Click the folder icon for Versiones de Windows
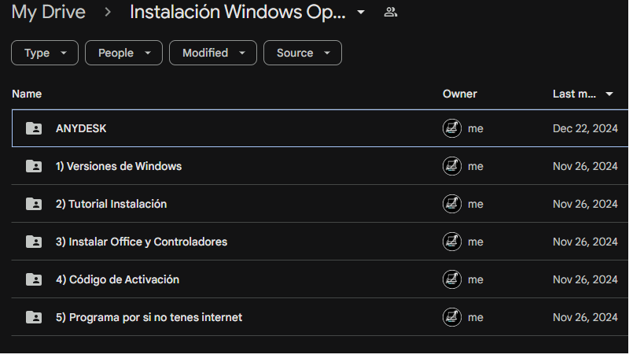 pos(34,166)
